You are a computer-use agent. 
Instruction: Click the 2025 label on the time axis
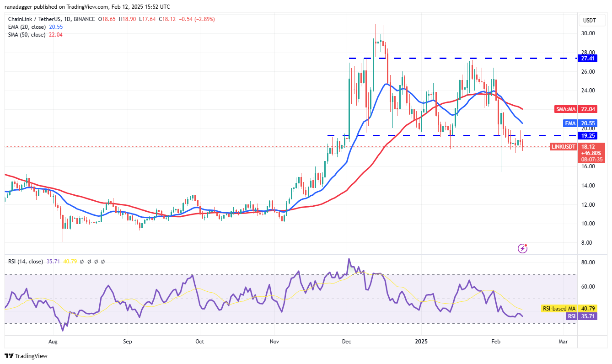pyautogui.click(x=421, y=342)
